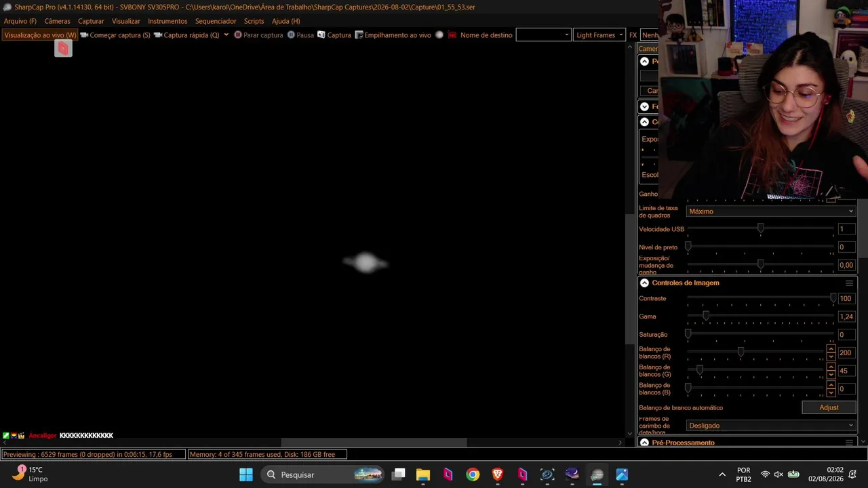This screenshot has width=868, height=488.
Task: Click the taskbar volume muted icon
Action: coord(778,474)
